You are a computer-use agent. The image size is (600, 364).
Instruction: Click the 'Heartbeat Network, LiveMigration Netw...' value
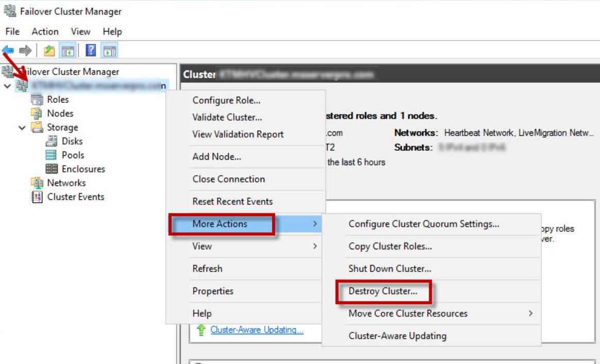click(x=519, y=133)
